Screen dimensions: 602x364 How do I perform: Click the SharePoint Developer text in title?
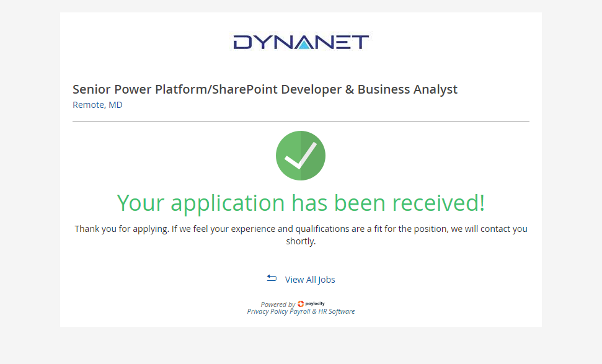[x=275, y=89]
